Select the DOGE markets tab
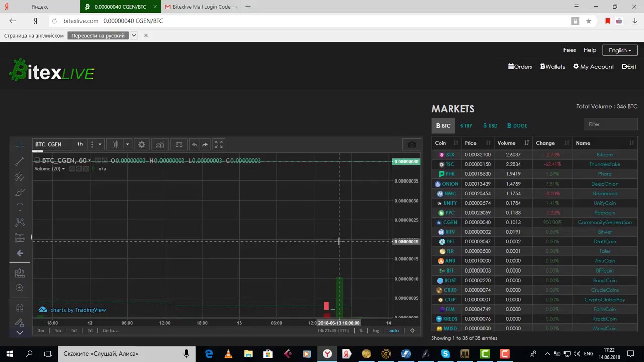Screen dimensions: 644x362 click(517, 126)
